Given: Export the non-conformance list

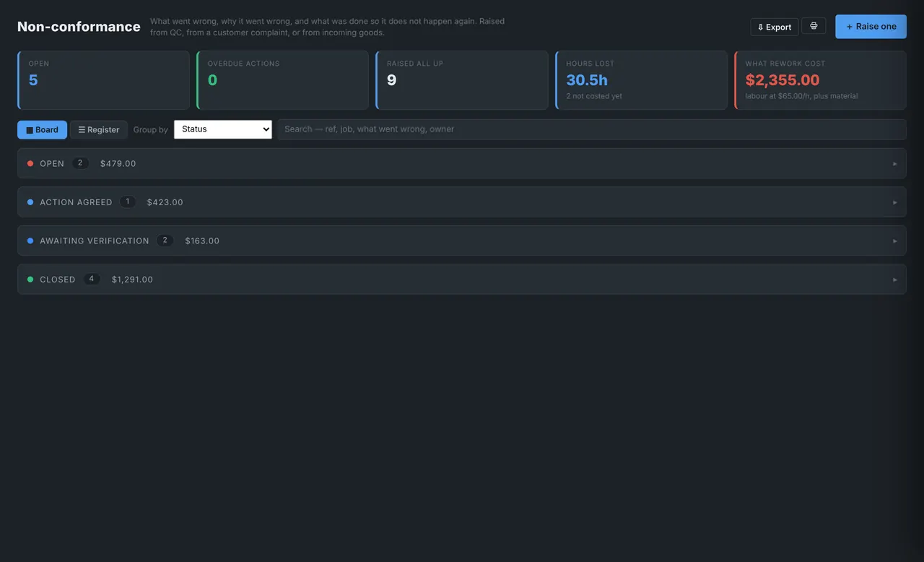Looking at the screenshot, I should pyautogui.click(x=775, y=27).
